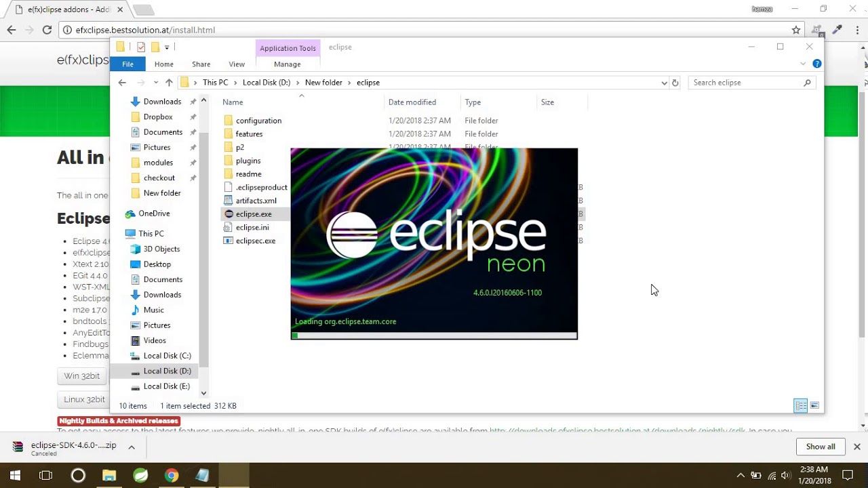Refresh the Explorer folder view
The height and width of the screenshot is (488, 868).
tap(675, 83)
